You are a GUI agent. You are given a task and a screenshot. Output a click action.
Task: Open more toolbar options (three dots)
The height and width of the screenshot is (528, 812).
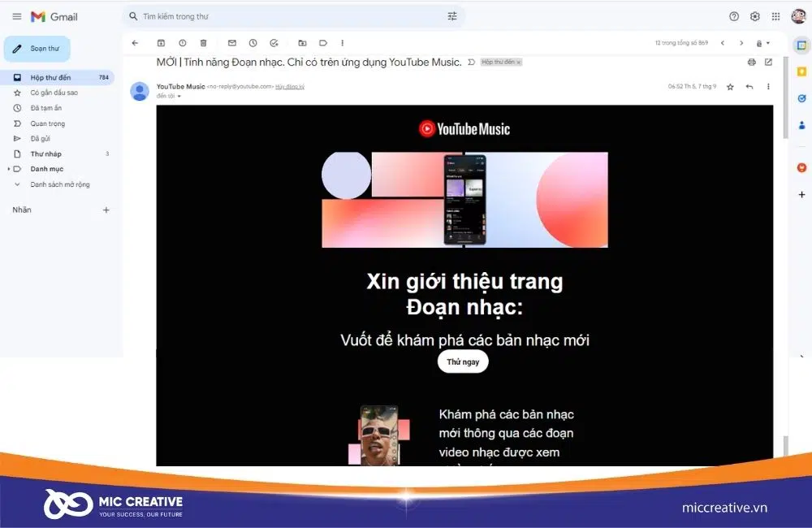pos(343,43)
